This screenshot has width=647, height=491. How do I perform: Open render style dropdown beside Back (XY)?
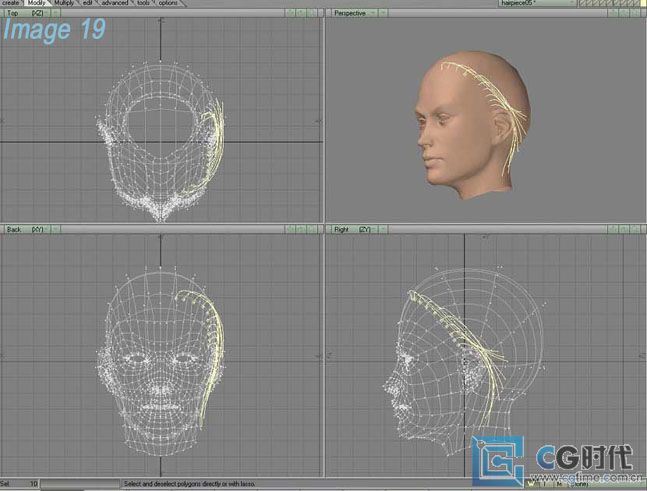(x=56, y=229)
